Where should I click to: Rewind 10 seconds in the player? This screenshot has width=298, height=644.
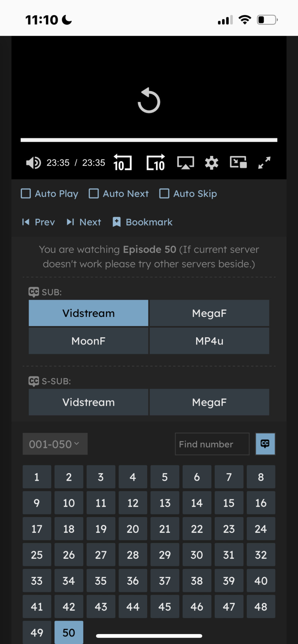123,163
